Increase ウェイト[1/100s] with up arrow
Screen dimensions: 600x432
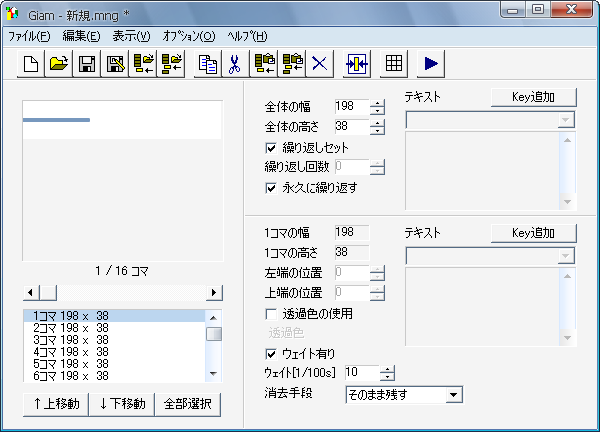(x=387, y=369)
